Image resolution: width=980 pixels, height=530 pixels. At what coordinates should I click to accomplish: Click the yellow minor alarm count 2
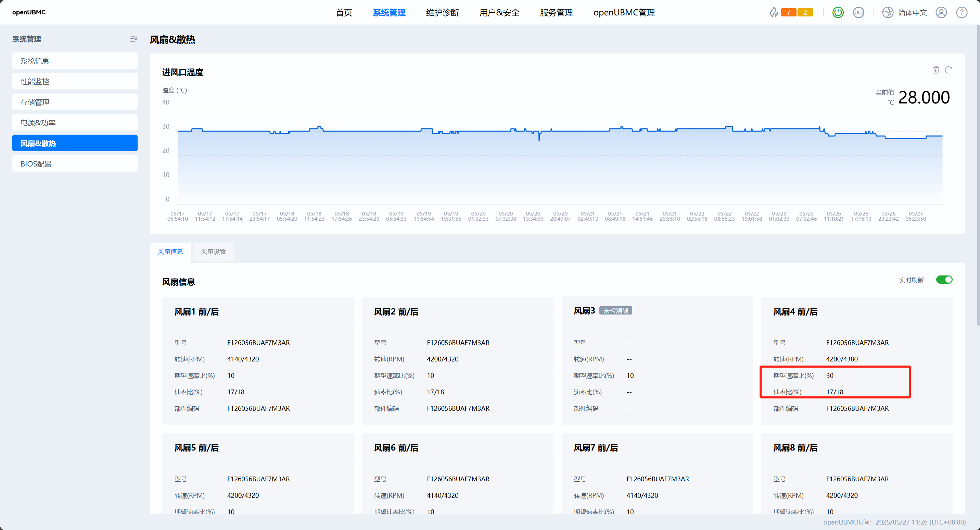[805, 13]
